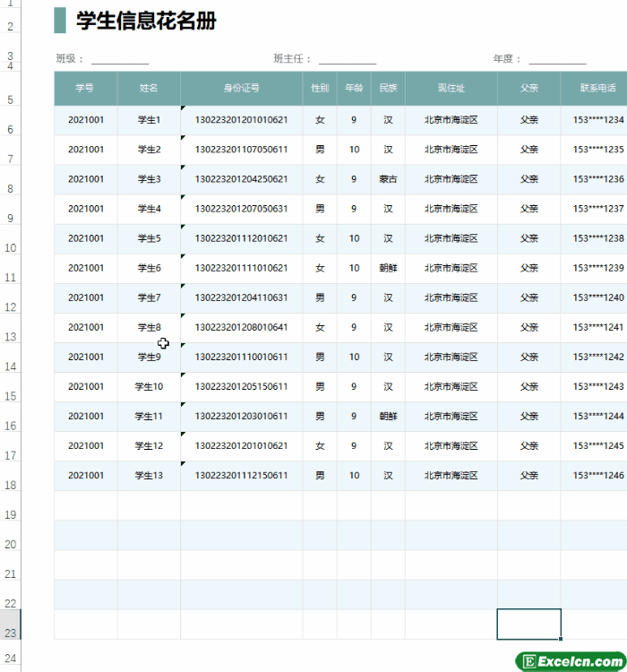Select the 性别 column header cell
627x672 pixels.
pyautogui.click(x=320, y=89)
